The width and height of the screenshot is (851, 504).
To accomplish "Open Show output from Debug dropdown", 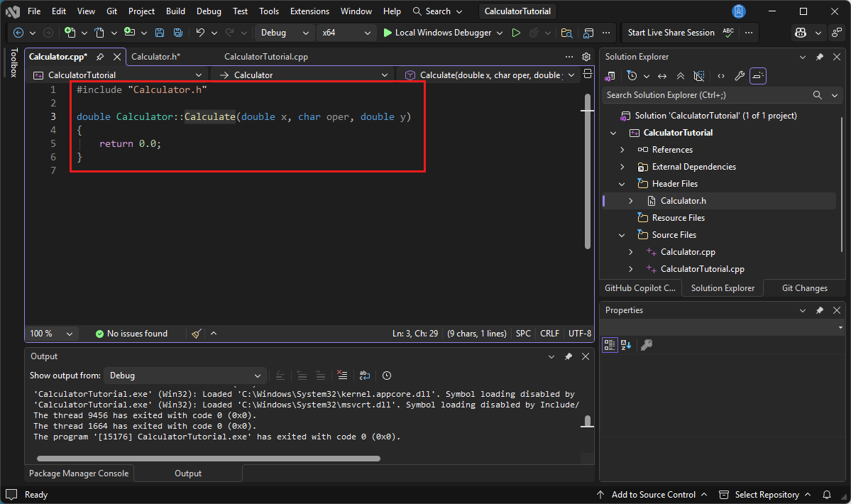I will point(185,376).
